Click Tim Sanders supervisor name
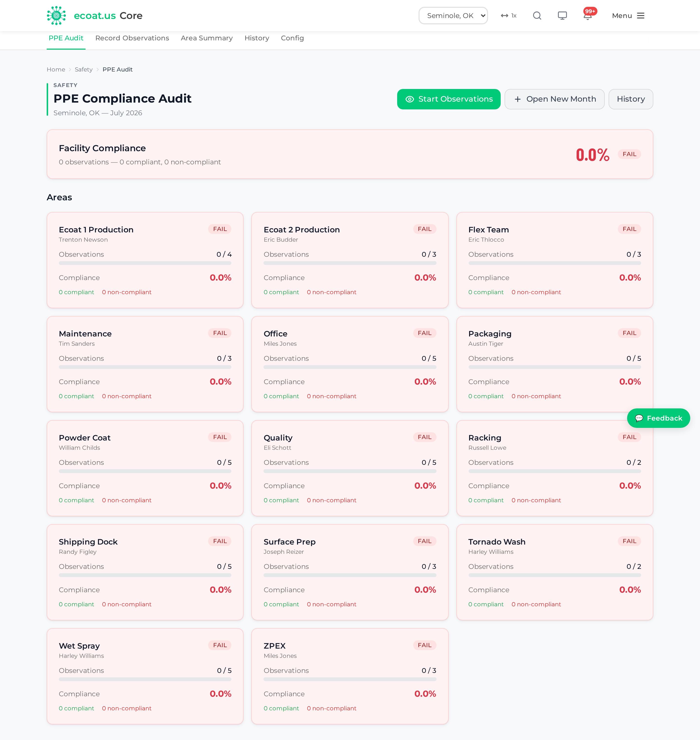Image resolution: width=700 pixels, height=740 pixels. tap(77, 344)
